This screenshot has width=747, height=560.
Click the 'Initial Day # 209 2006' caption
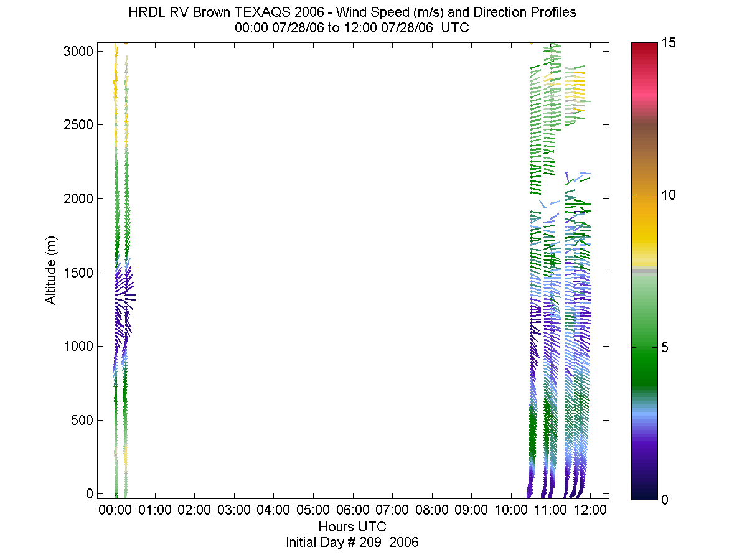[x=352, y=542]
